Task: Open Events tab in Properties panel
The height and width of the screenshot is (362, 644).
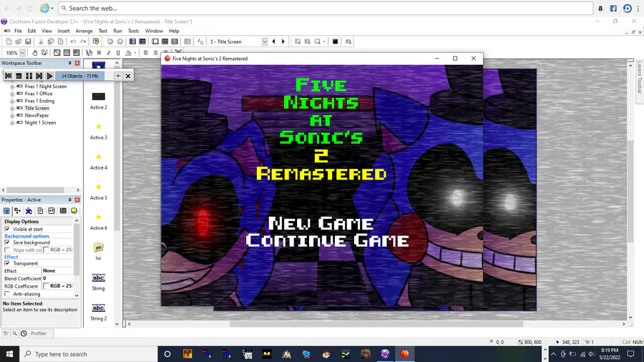Action: 63,211
